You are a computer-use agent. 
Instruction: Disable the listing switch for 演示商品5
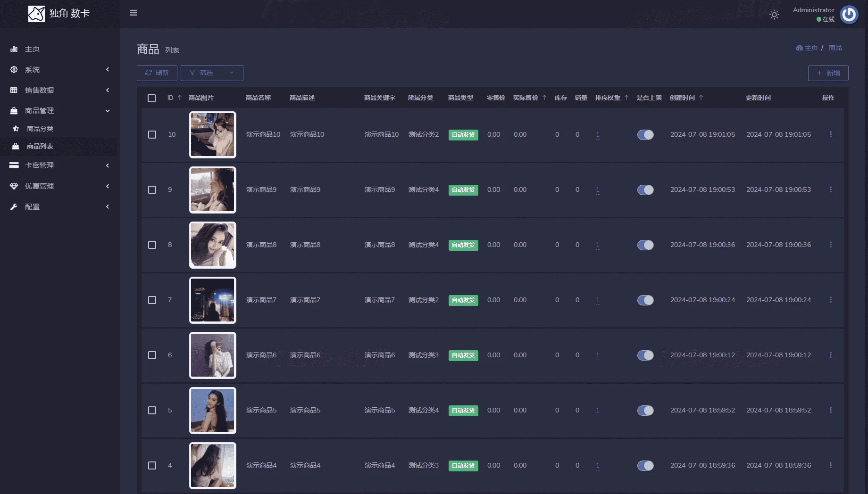(645, 411)
